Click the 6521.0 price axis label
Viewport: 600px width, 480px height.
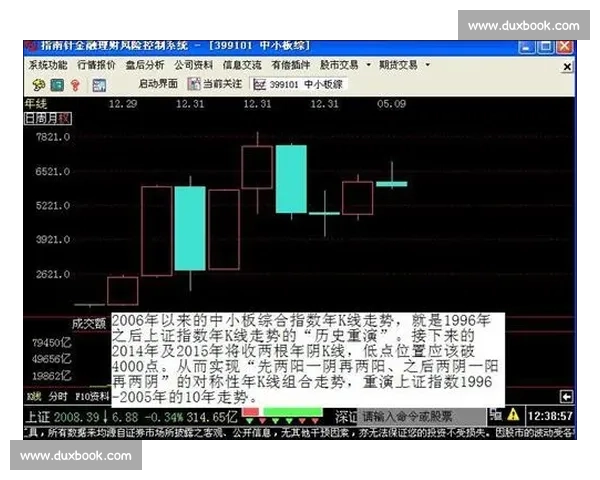53,171
